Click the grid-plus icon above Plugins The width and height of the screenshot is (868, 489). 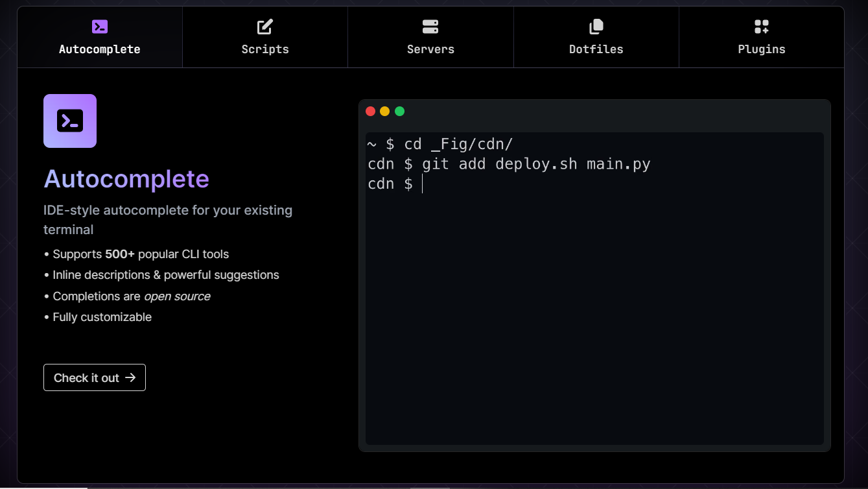[x=761, y=27]
